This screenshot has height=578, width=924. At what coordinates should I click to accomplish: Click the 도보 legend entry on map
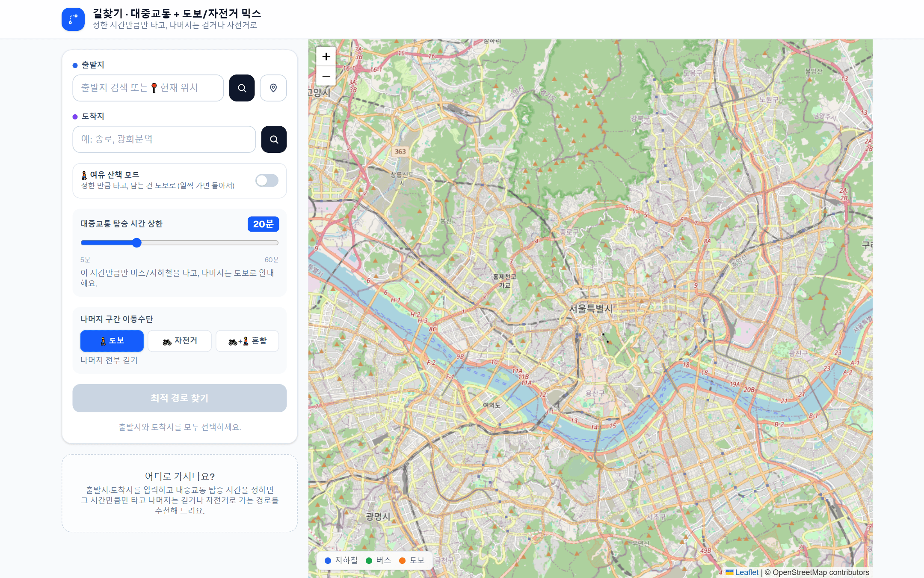click(x=412, y=560)
